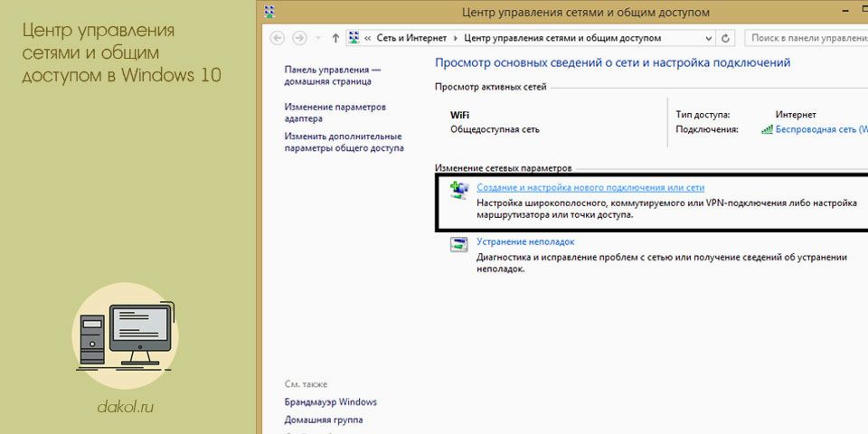The image size is (868, 434).
Task: Go up one level with the up arrow
Action: coord(335,38)
